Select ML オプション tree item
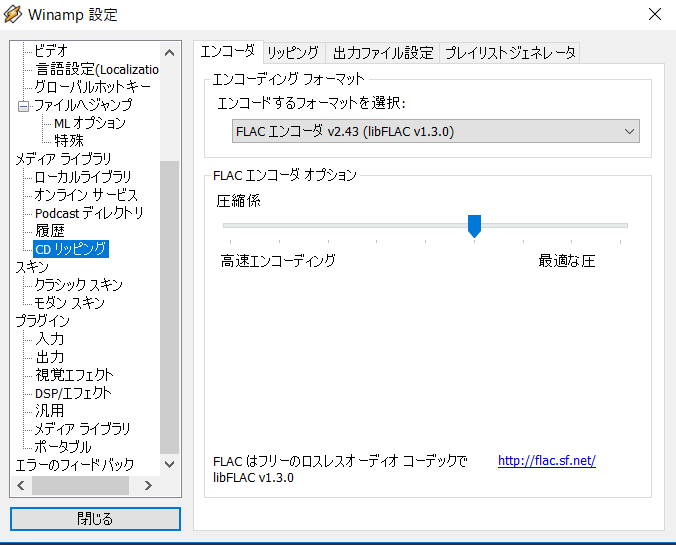Screen dimensions: 676x545 pyautogui.click(x=90, y=123)
